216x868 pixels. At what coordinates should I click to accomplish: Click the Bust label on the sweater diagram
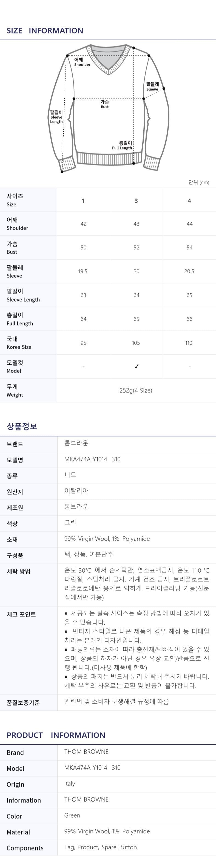104,104
